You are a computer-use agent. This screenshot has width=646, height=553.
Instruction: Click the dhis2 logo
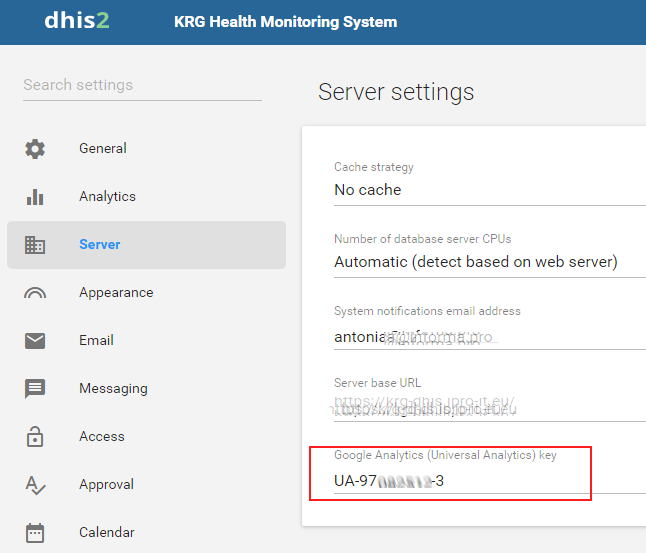click(x=77, y=21)
